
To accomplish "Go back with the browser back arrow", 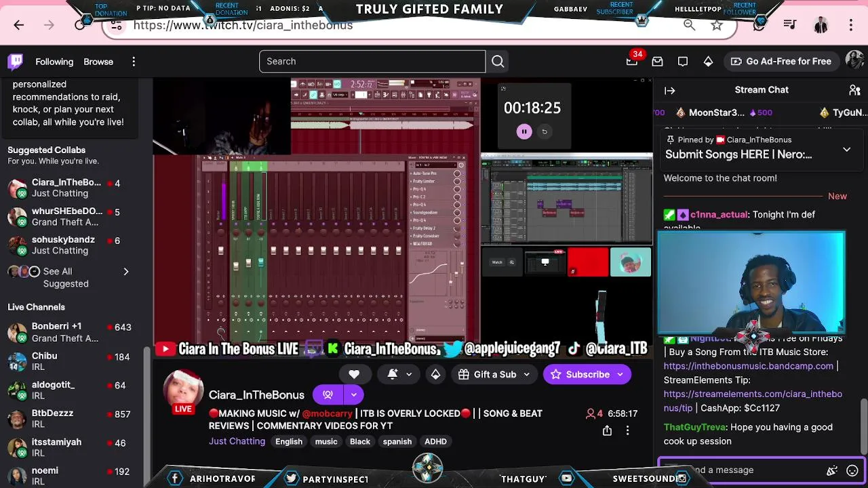I will pos(19,25).
